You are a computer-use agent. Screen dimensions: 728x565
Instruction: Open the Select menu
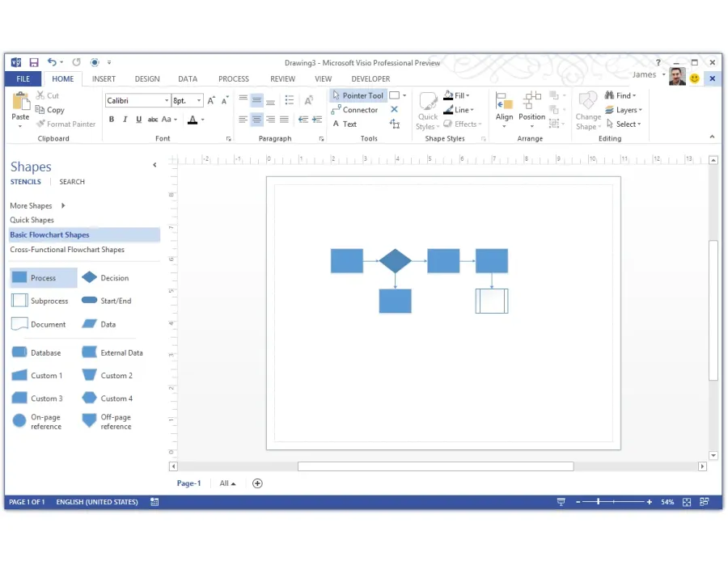pyautogui.click(x=624, y=124)
